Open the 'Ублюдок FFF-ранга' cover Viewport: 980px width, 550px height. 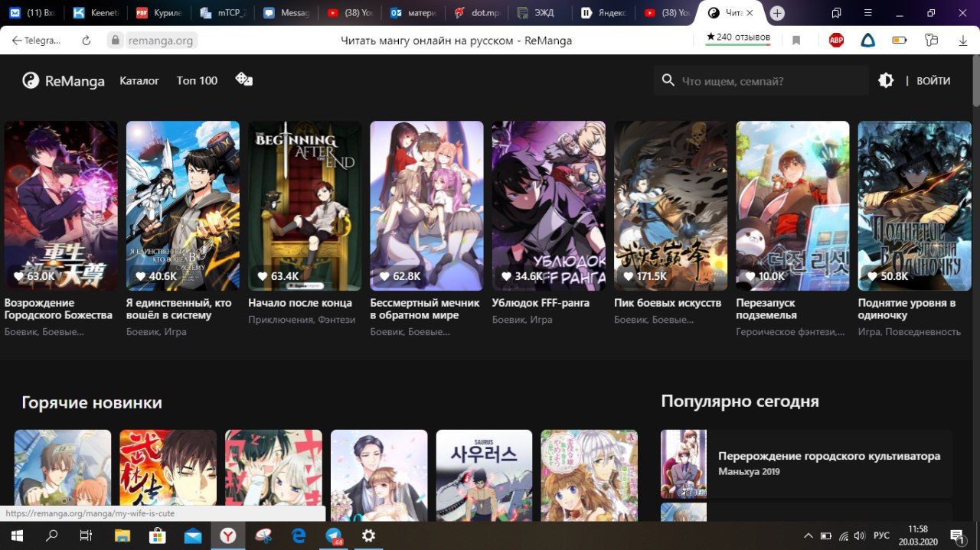click(x=548, y=206)
